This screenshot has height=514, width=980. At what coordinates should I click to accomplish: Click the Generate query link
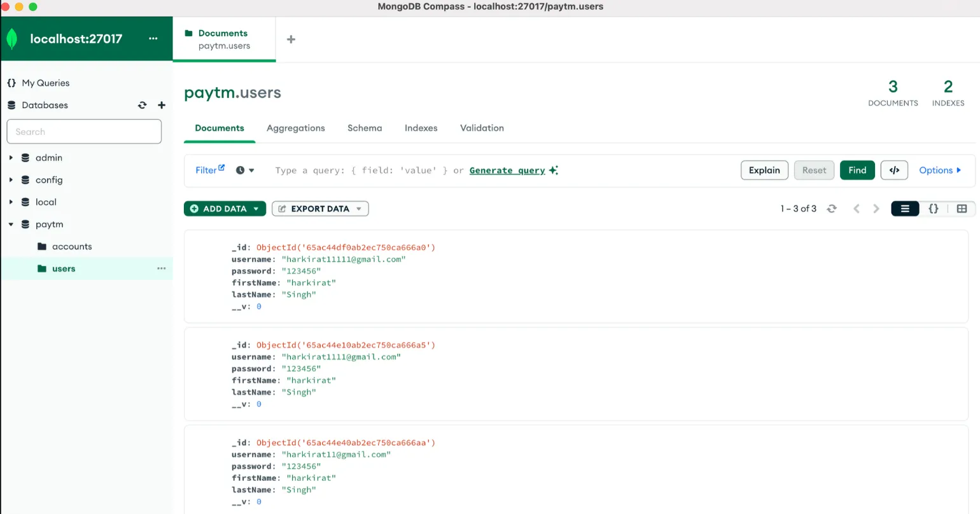pos(507,170)
